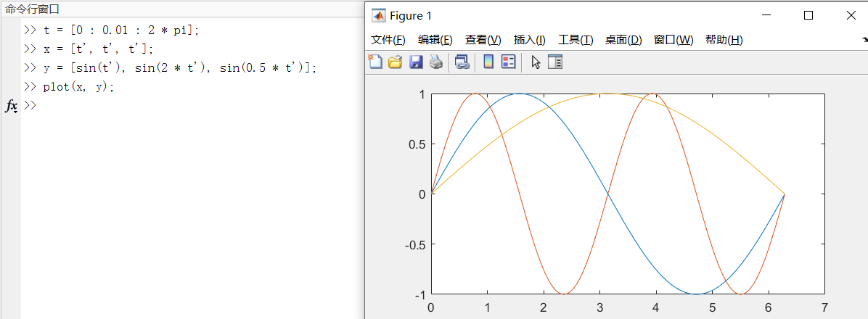The width and height of the screenshot is (868, 319).
Task: Click the dock arrow at the menu bar's right end
Action: (864, 40)
